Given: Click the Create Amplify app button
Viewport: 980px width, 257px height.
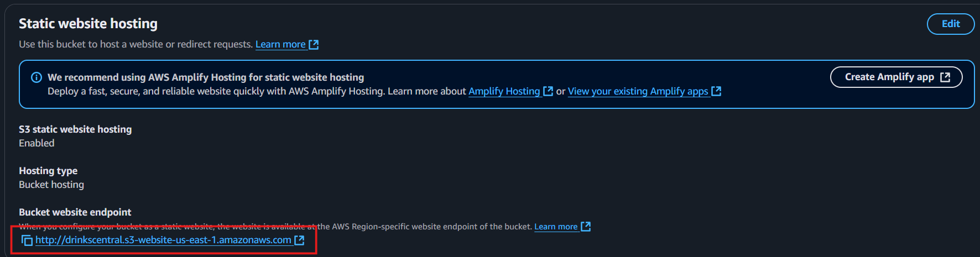Looking at the screenshot, I should pos(896,77).
